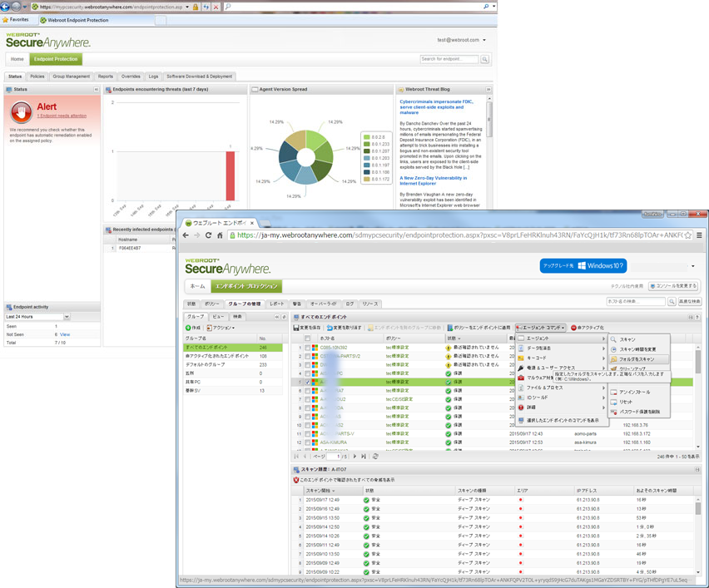Click the 非アクティブ化 red deactivate icon
Viewport: 709px width, 588px height.
[573, 328]
